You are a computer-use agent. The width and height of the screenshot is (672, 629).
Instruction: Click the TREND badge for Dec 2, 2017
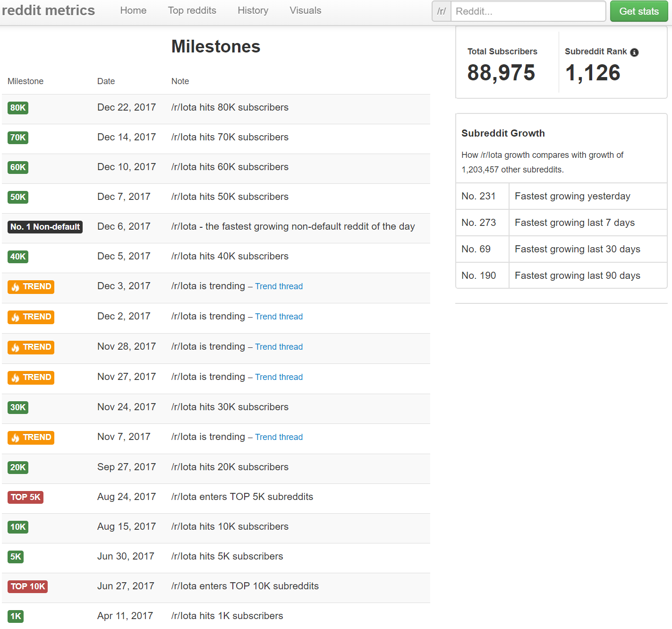pos(31,317)
